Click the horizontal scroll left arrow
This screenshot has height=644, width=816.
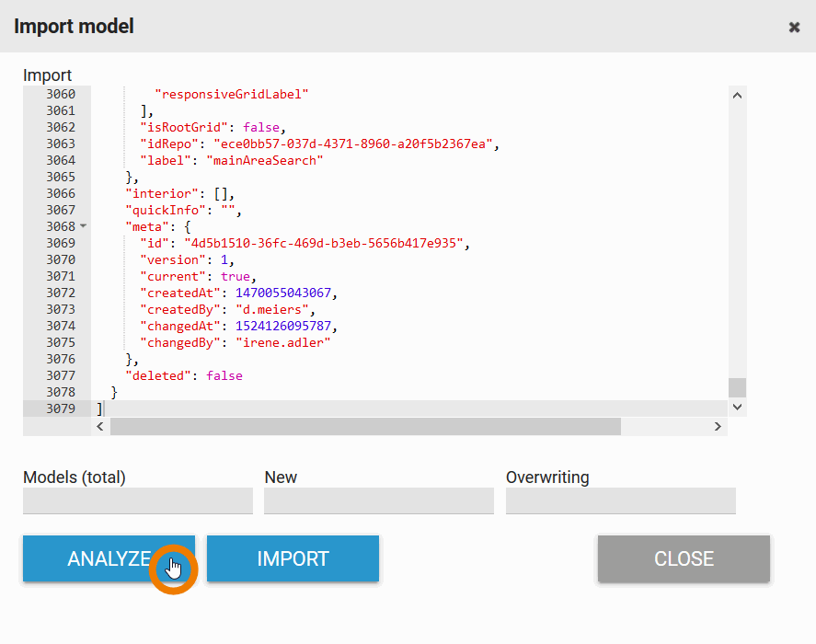coord(100,427)
